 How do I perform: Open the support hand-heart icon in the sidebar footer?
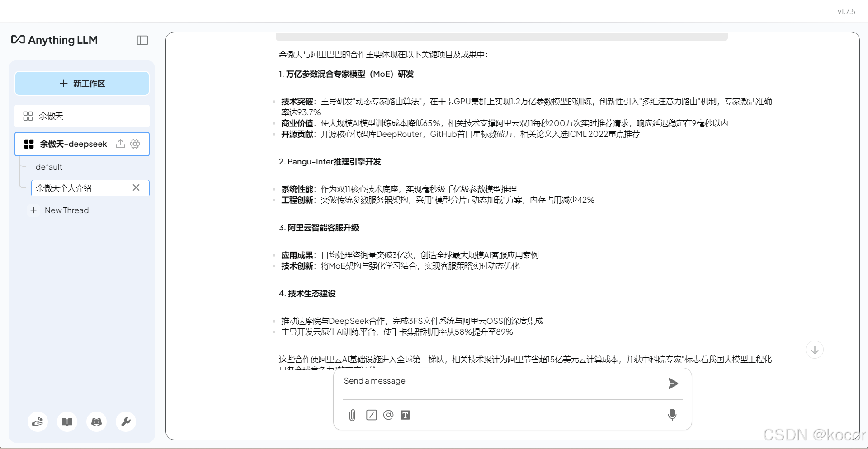[x=38, y=421]
